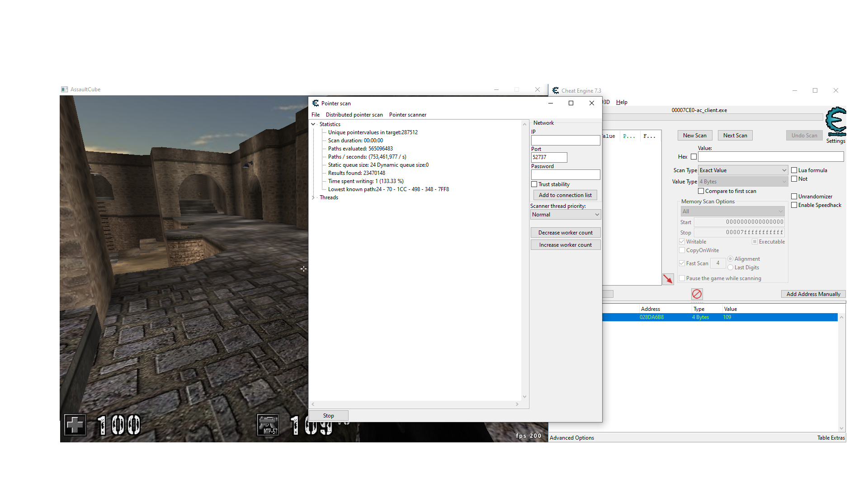The width and height of the screenshot is (868, 488).
Task: Enable the Lua formula checkbox
Action: click(794, 170)
